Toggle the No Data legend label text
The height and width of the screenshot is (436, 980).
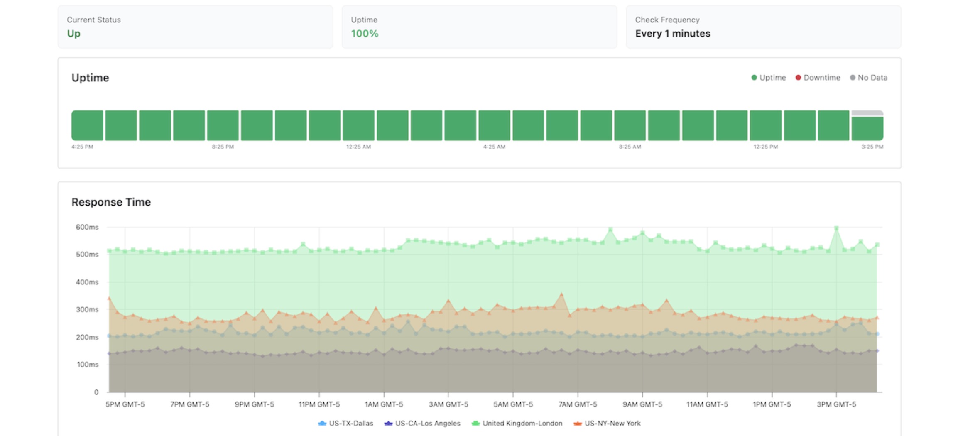click(x=872, y=78)
